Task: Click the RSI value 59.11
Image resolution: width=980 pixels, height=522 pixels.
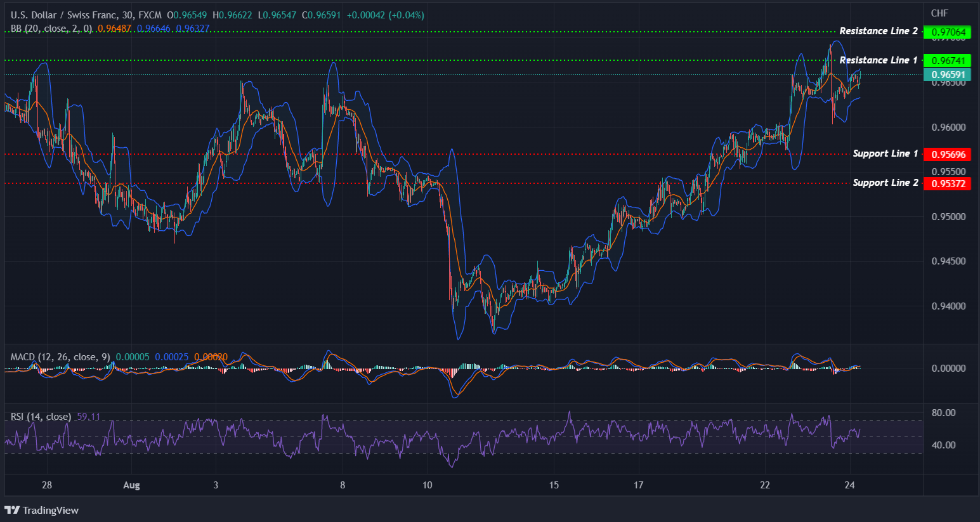Action: tap(88, 416)
